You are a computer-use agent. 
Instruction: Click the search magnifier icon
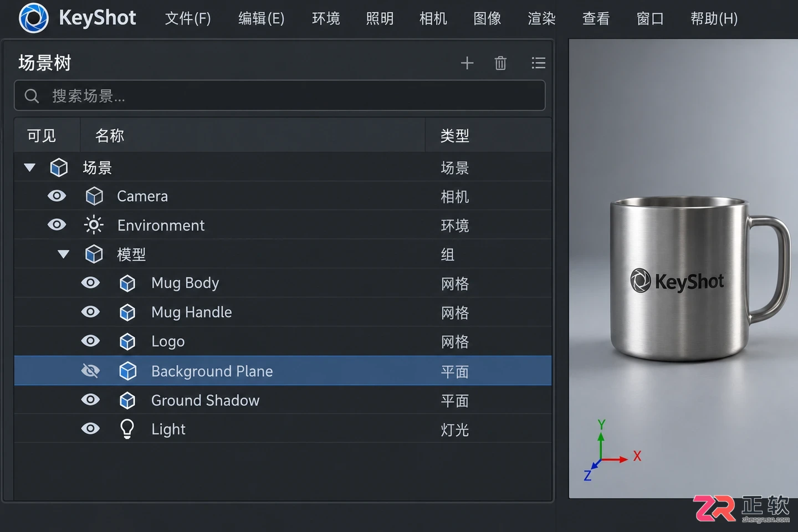[x=32, y=96]
